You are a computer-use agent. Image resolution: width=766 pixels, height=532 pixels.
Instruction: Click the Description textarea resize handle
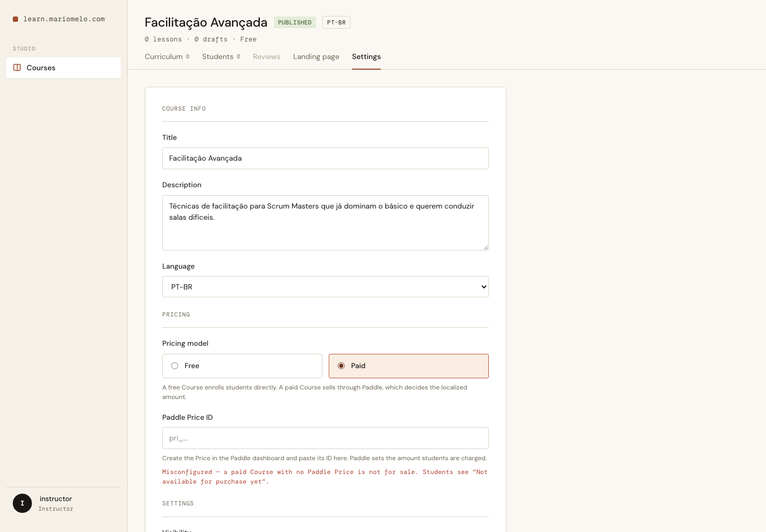pyautogui.click(x=486, y=247)
